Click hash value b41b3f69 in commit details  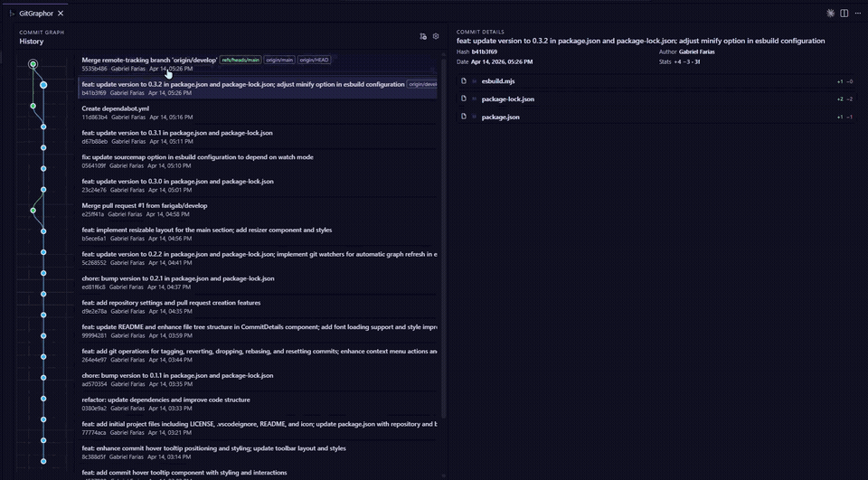pos(485,52)
